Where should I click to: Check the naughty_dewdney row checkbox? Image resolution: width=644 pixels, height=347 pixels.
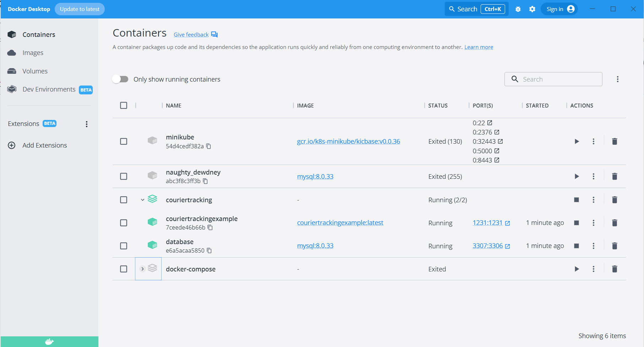pos(124,176)
